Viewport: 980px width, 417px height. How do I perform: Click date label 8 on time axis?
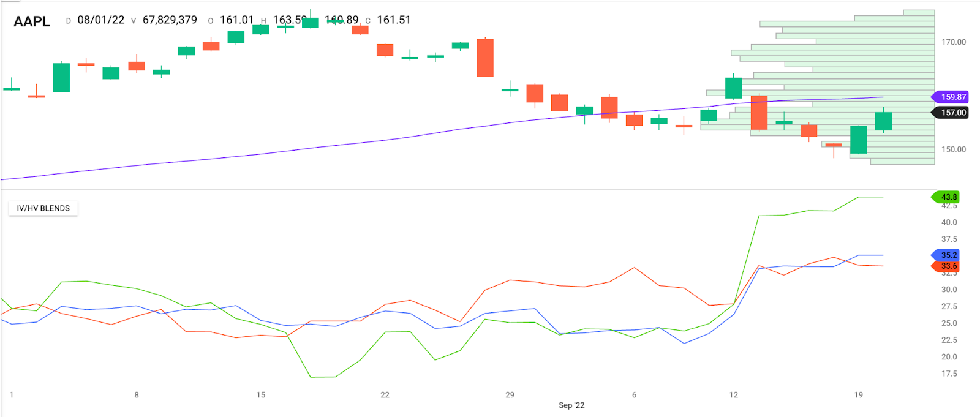pyautogui.click(x=137, y=395)
